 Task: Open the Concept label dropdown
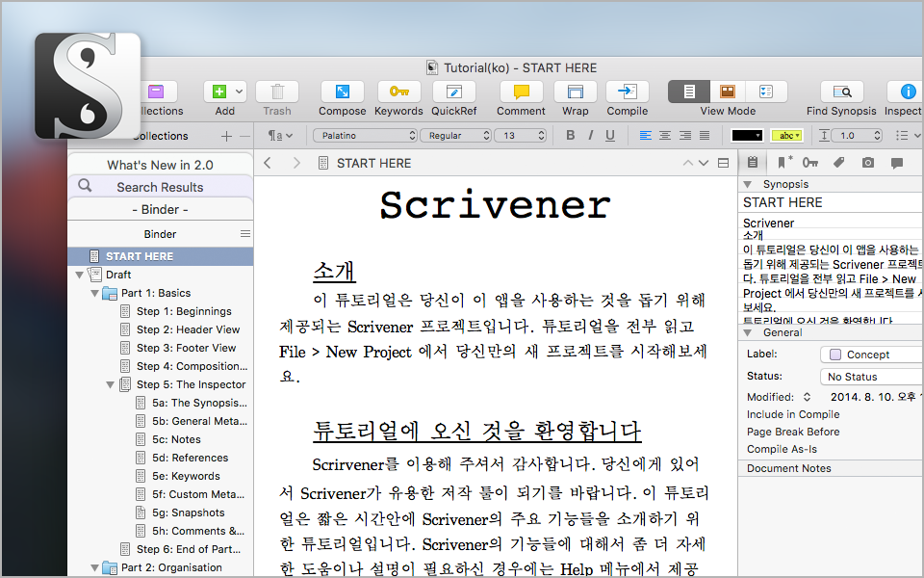(872, 355)
